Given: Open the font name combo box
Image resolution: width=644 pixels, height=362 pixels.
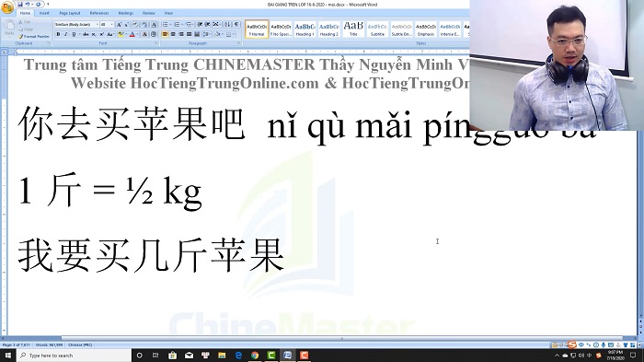Looking at the screenshot, I should pos(76,25).
